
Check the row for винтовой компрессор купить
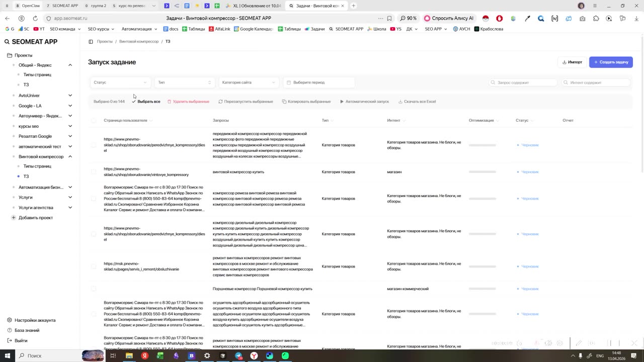click(94, 172)
